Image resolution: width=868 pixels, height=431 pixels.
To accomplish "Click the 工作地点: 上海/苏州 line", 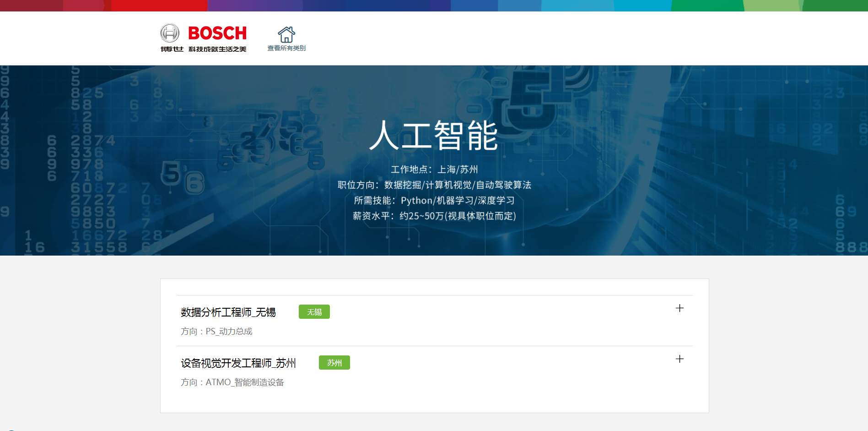I will point(434,169).
